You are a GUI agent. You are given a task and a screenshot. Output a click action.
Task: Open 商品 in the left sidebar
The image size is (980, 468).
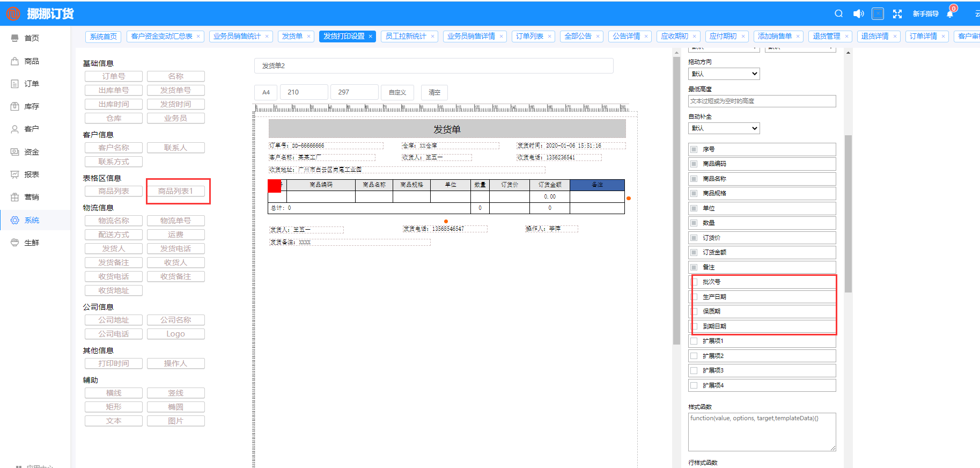31,61
